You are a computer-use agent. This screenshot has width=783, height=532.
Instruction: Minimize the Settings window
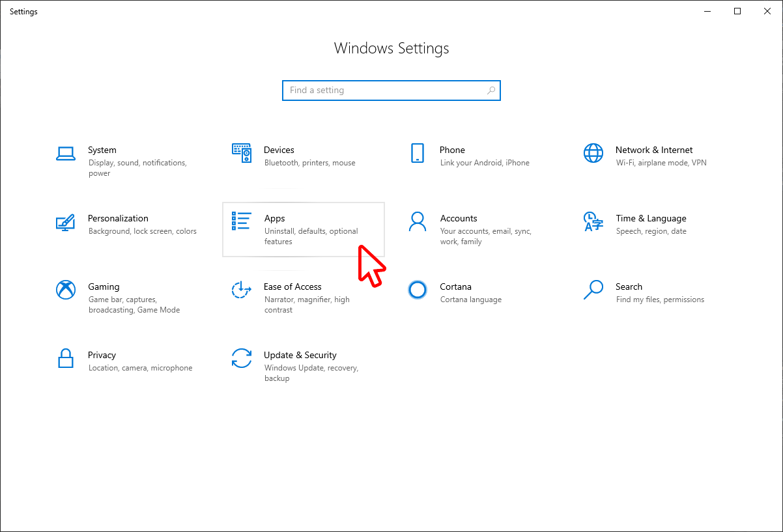pyautogui.click(x=707, y=11)
